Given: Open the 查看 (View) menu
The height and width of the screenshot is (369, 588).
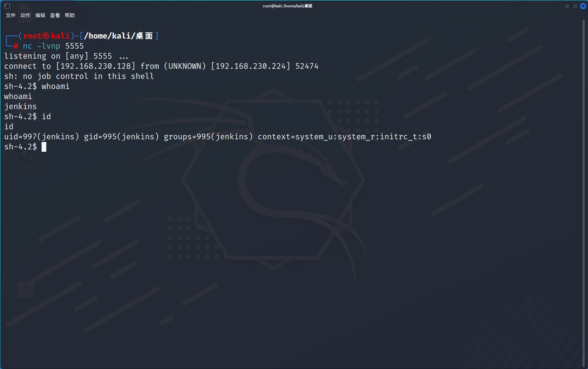Looking at the screenshot, I should (x=55, y=15).
